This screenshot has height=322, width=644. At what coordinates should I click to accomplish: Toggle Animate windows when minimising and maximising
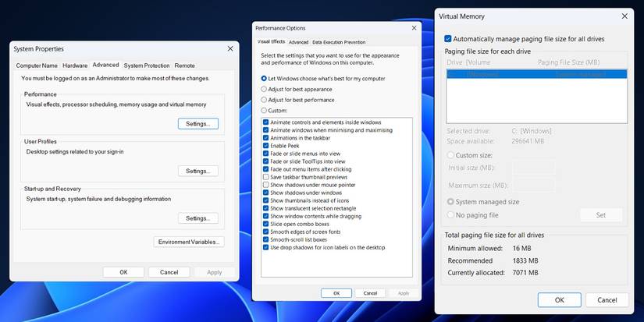pos(265,130)
